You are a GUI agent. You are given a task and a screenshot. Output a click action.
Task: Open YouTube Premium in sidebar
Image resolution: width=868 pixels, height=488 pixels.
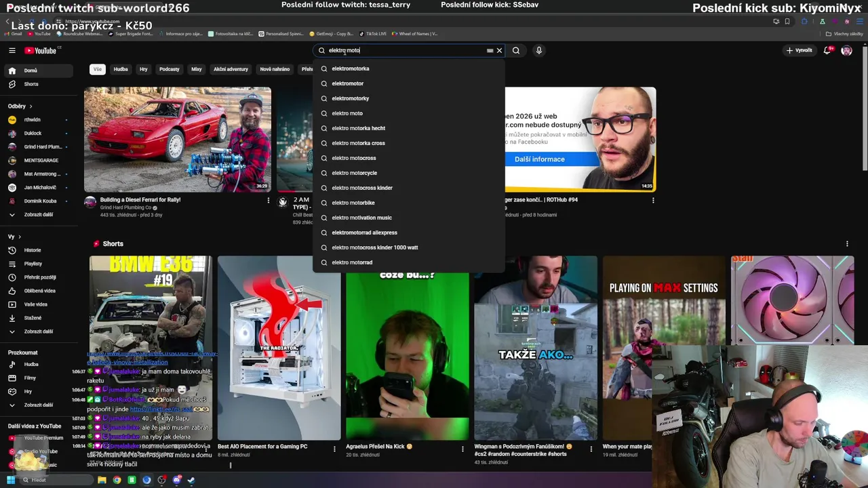tap(39, 438)
